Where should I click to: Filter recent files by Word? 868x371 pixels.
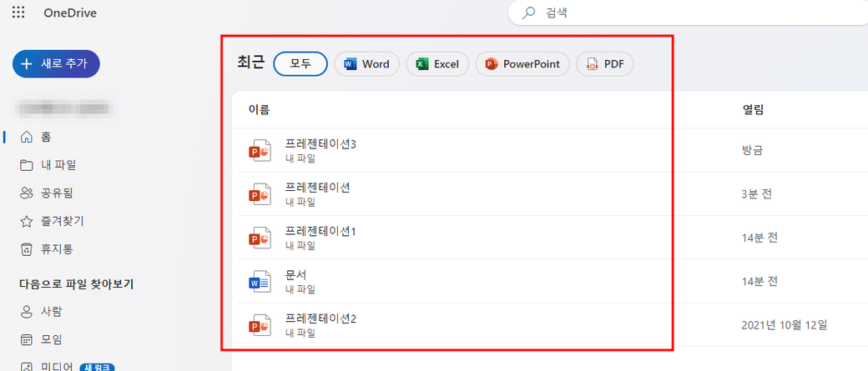[x=366, y=64]
